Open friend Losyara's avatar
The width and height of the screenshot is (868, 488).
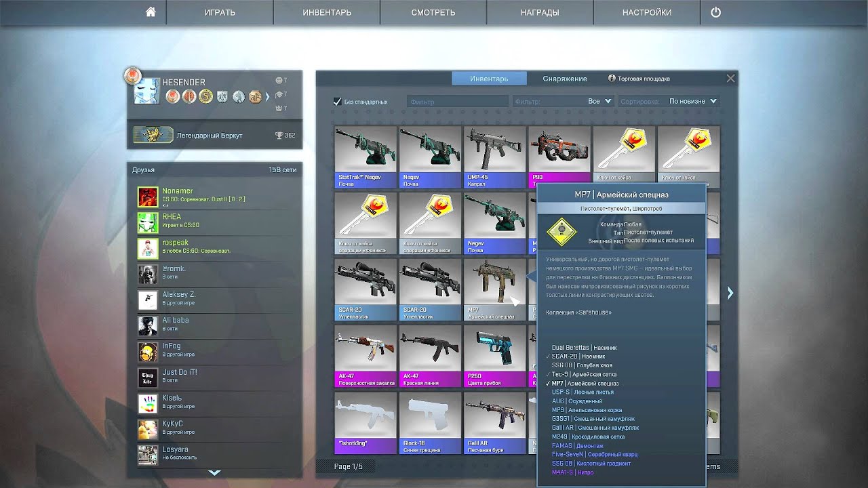point(148,455)
